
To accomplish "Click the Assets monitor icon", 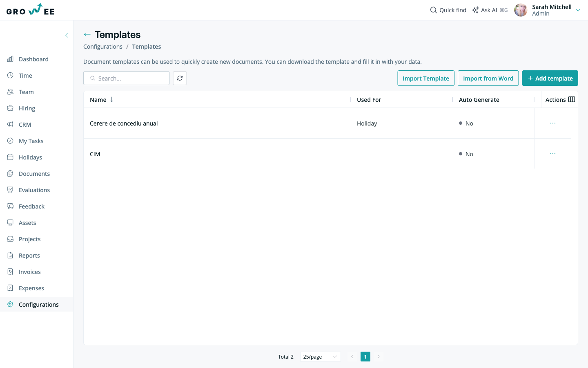I will click(x=10, y=222).
